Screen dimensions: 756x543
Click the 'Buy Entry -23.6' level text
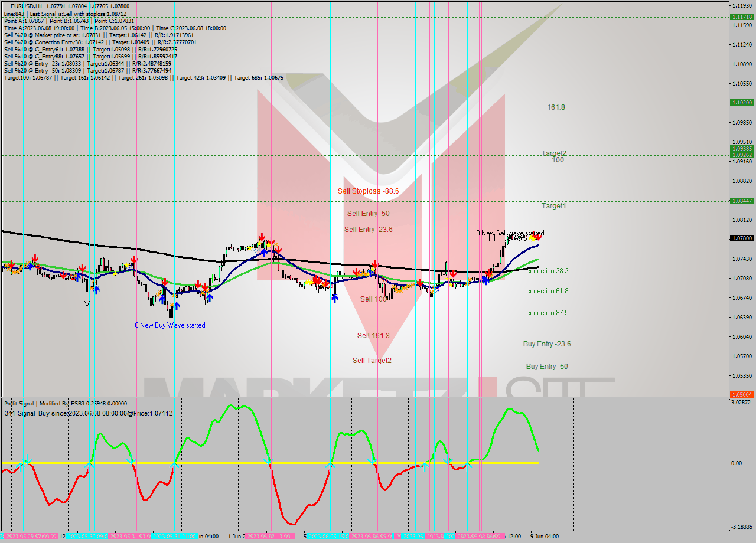548,344
